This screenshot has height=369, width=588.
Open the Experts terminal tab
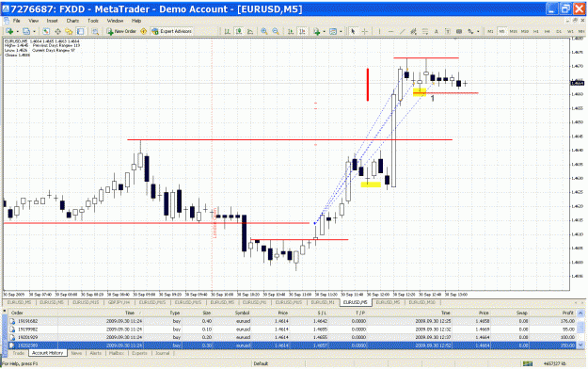pos(139,353)
